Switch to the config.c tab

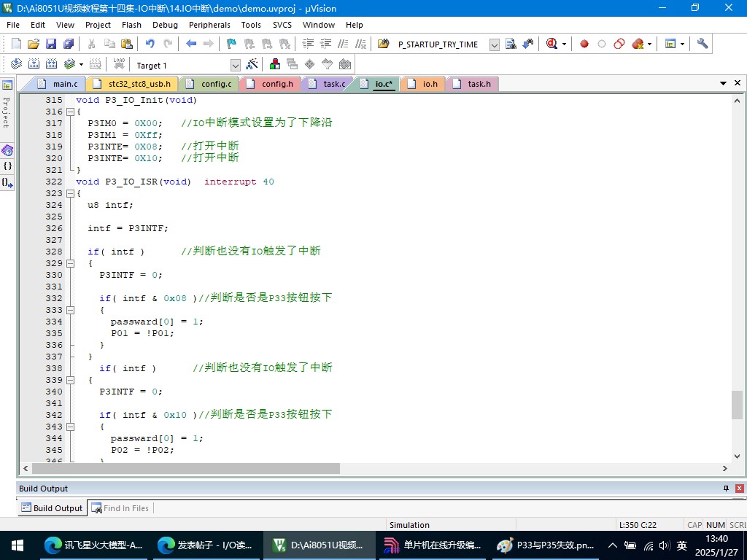click(209, 84)
